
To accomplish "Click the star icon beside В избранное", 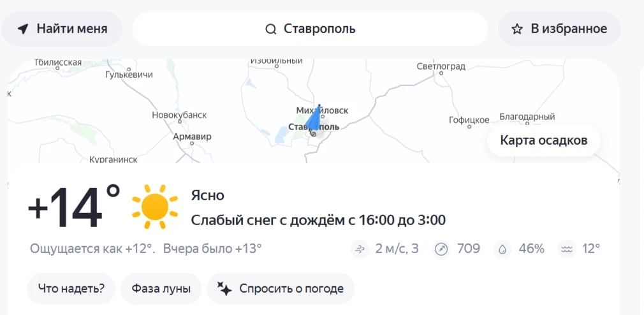I will [x=518, y=29].
